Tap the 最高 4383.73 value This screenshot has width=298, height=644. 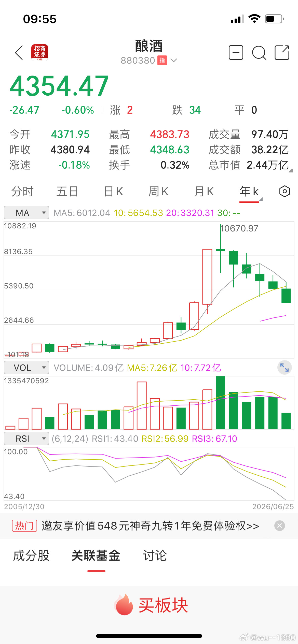[x=170, y=134]
